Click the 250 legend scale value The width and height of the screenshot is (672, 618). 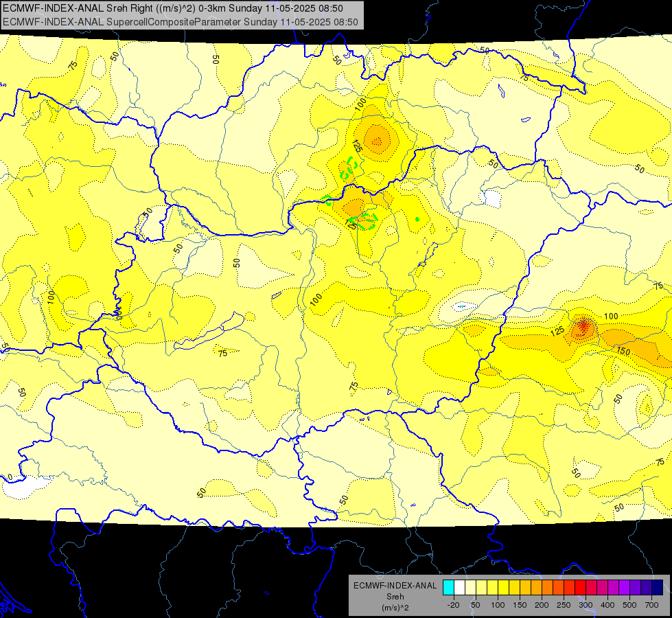[564, 605]
